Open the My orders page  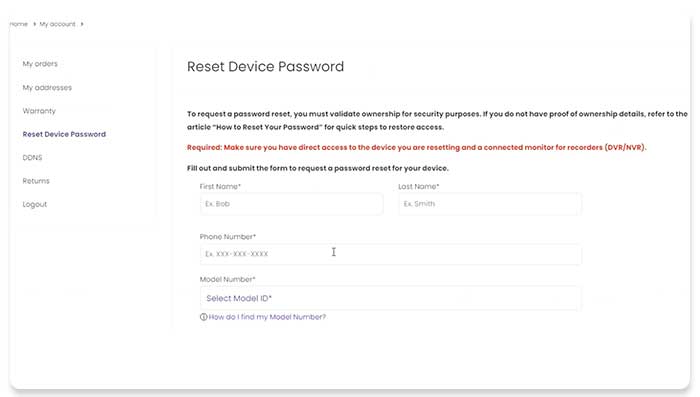(x=40, y=64)
